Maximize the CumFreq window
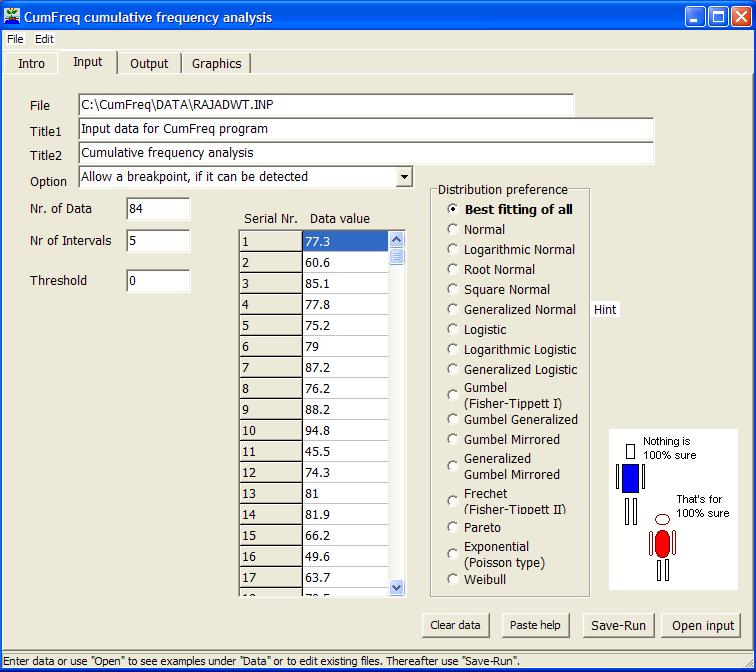This screenshot has width=756, height=672. (x=718, y=17)
